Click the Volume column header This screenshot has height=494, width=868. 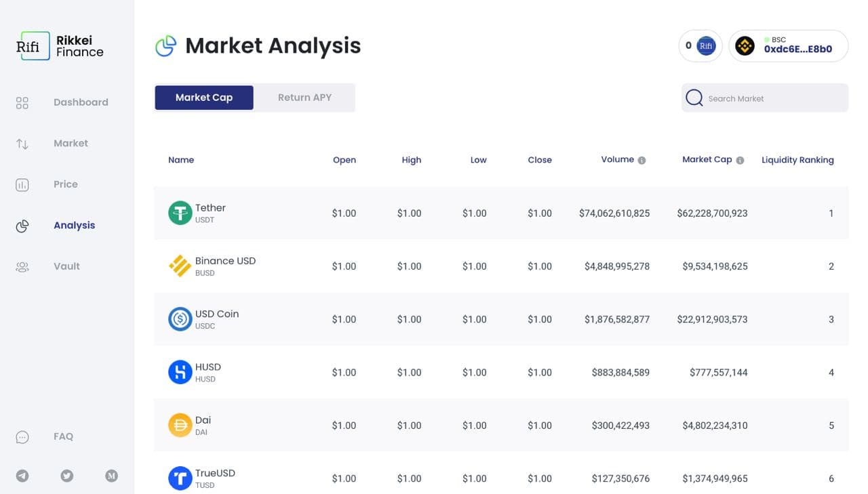pyautogui.click(x=617, y=160)
